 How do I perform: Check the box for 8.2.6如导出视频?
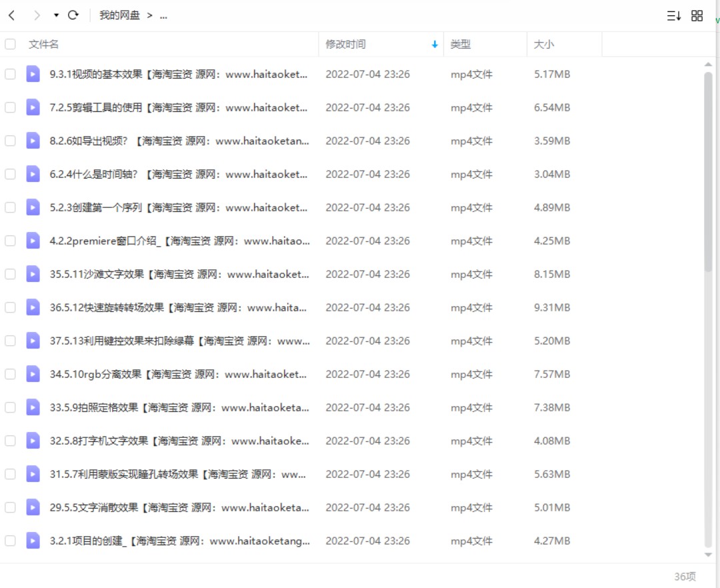coord(10,141)
